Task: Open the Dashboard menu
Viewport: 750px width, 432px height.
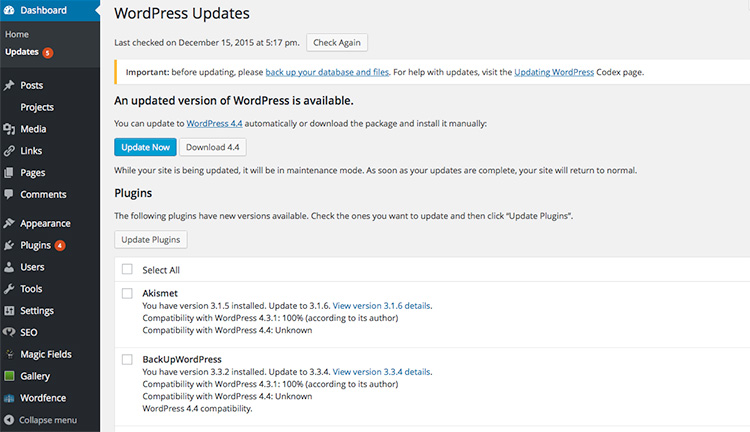Action: 50,10
